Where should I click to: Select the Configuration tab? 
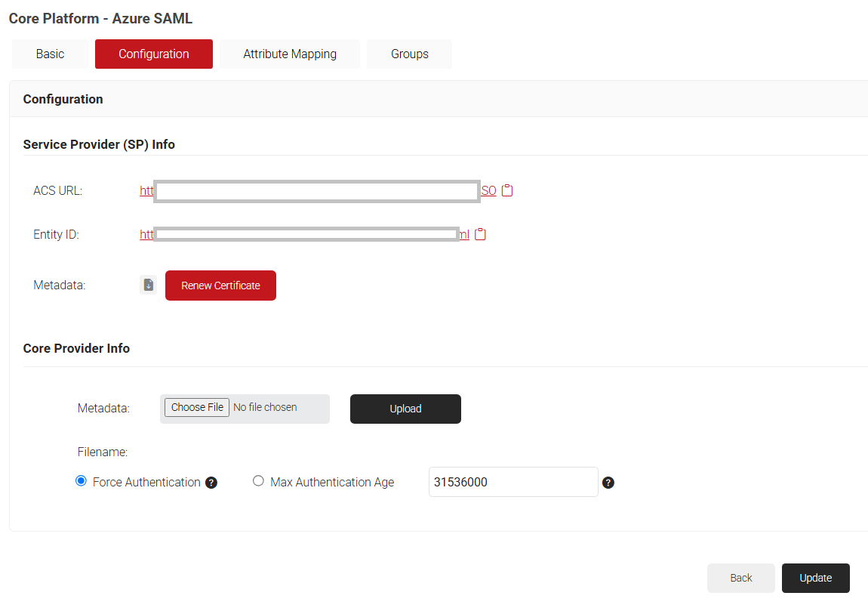coord(154,54)
